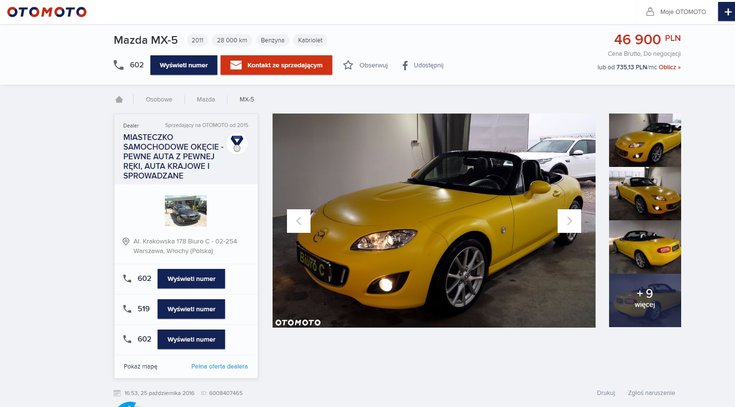Click the Mazda MX-5 title
735x407 pixels.
pyautogui.click(x=146, y=40)
